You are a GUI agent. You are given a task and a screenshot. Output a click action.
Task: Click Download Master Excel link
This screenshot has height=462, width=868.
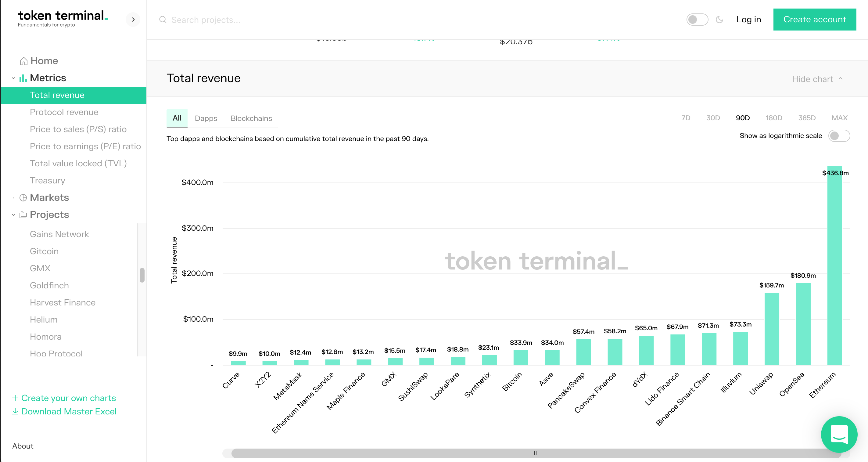(x=69, y=411)
